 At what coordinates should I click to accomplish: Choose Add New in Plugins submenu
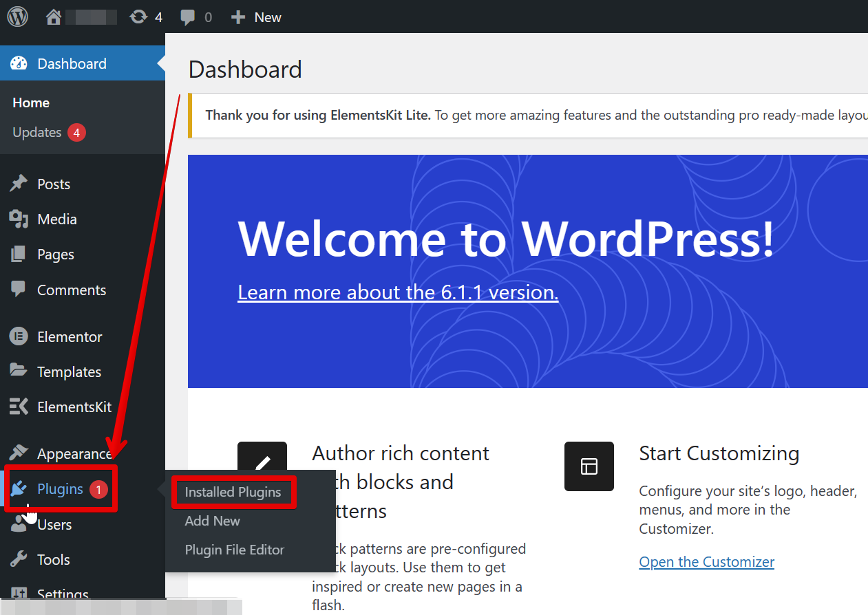pos(212,521)
